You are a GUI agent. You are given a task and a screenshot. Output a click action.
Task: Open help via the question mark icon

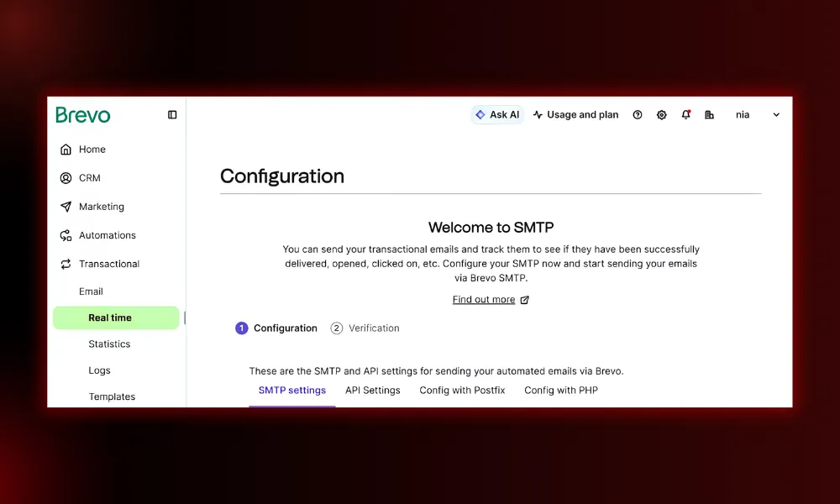click(x=638, y=114)
